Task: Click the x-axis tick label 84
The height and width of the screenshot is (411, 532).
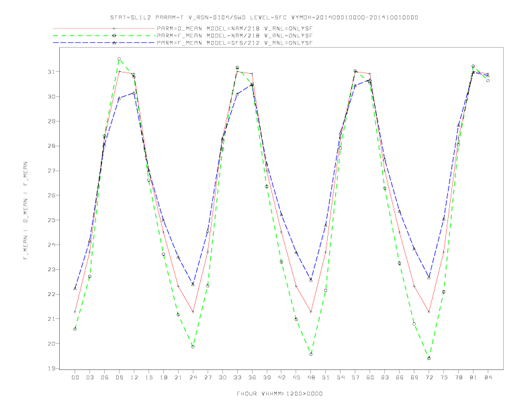Action: tap(488, 377)
